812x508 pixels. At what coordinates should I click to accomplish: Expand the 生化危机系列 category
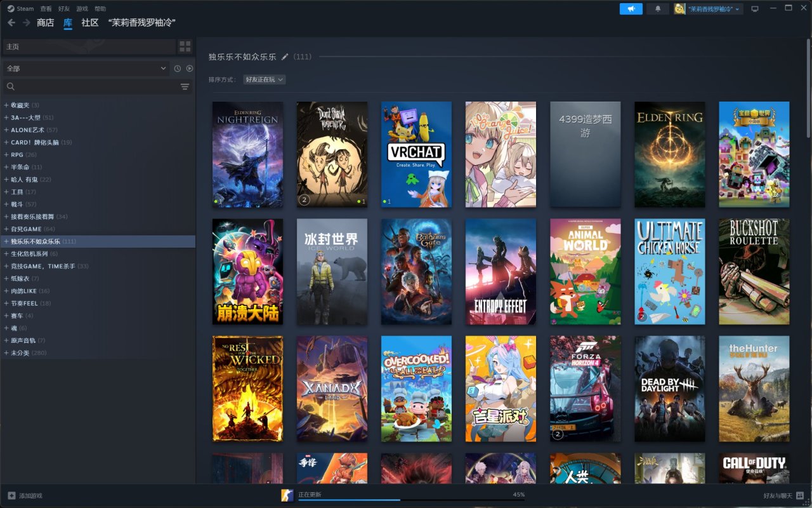pyautogui.click(x=6, y=254)
